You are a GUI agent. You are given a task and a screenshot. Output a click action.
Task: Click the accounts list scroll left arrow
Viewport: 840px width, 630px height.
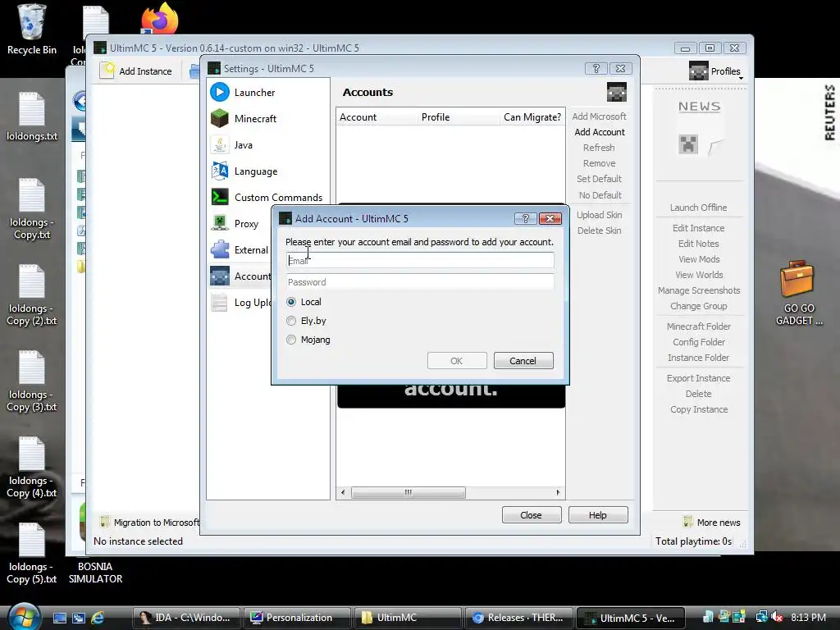[x=343, y=492]
